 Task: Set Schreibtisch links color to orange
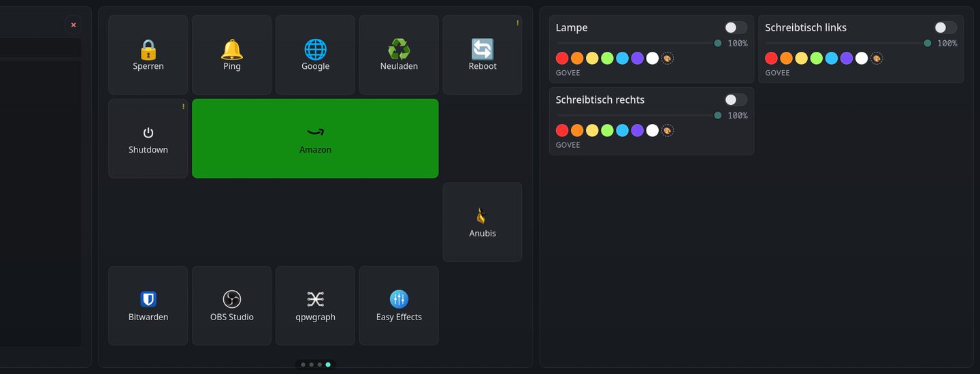pyautogui.click(x=786, y=59)
